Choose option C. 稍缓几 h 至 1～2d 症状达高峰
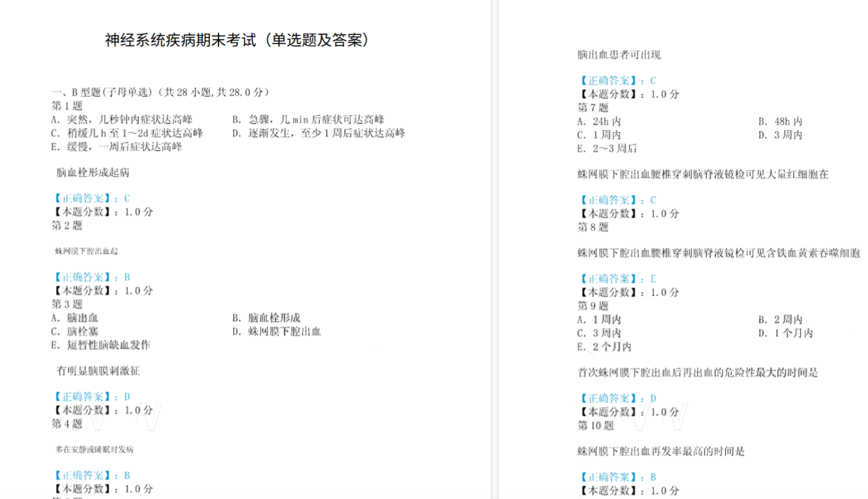The image size is (868, 499). tap(126, 133)
